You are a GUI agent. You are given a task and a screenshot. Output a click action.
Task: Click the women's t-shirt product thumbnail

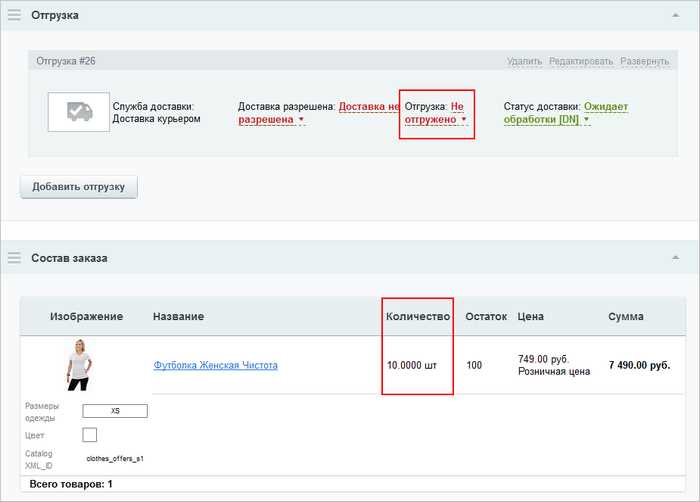tap(79, 365)
